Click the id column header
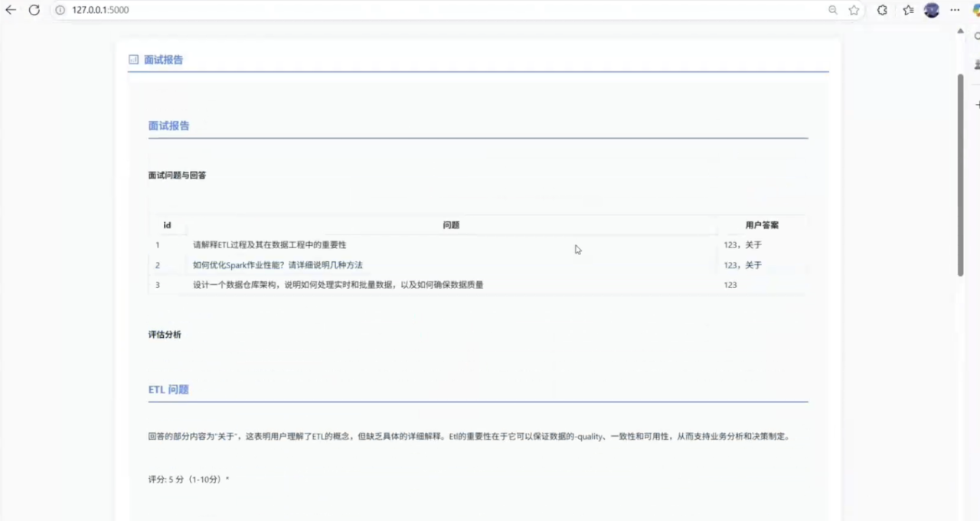Image resolution: width=980 pixels, height=521 pixels. click(167, 225)
